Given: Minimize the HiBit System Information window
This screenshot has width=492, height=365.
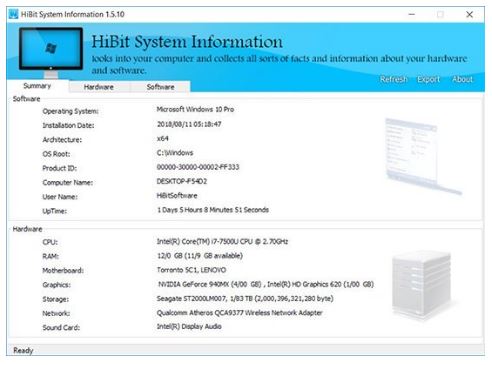Looking at the screenshot, I should pyautogui.click(x=412, y=14).
